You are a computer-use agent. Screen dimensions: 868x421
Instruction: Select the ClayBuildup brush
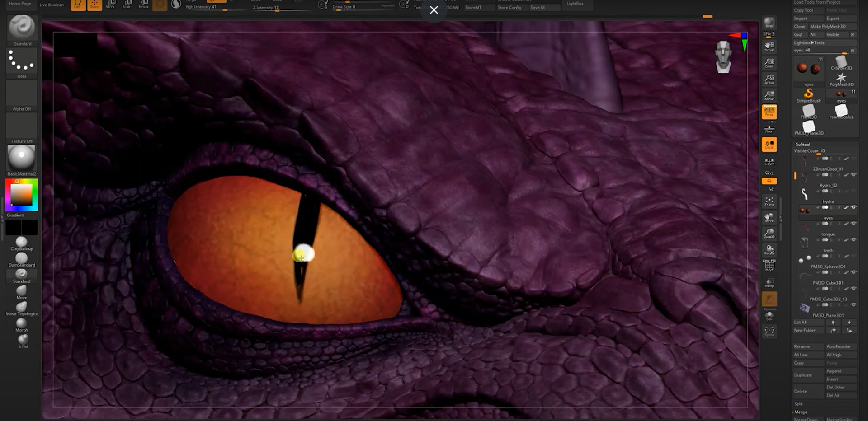coord(21,243)
